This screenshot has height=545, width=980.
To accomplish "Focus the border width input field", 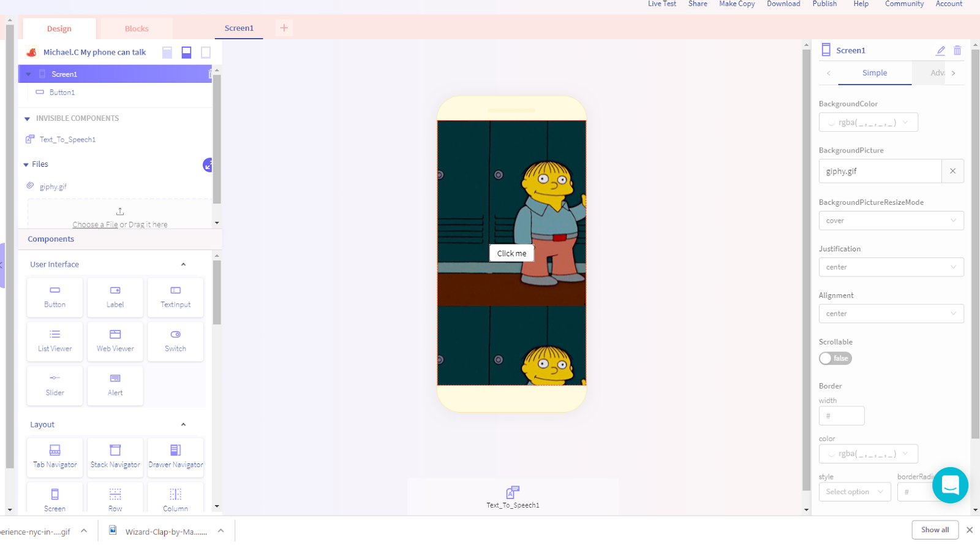I will click(842, 416).
